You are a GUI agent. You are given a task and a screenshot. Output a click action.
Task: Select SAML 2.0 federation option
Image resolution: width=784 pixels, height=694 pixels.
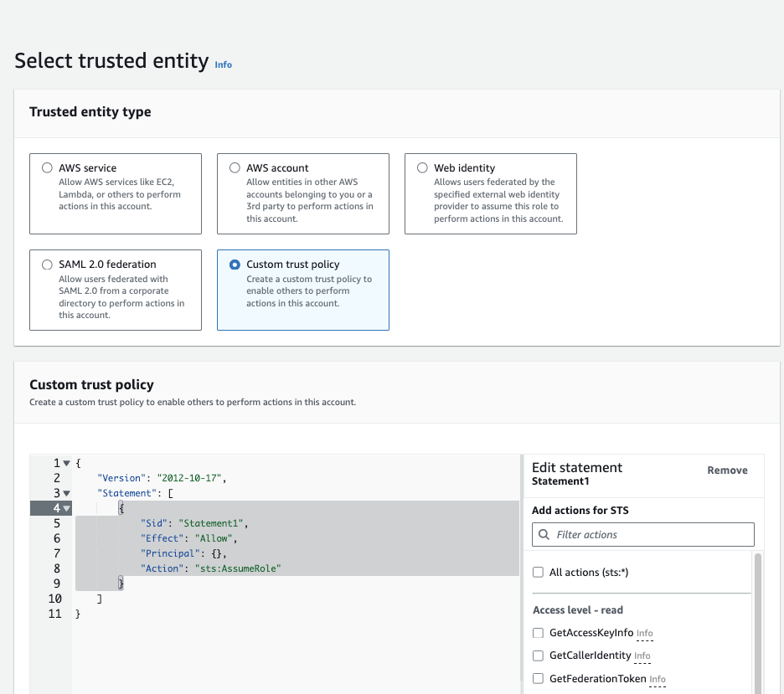pos(47,264)
